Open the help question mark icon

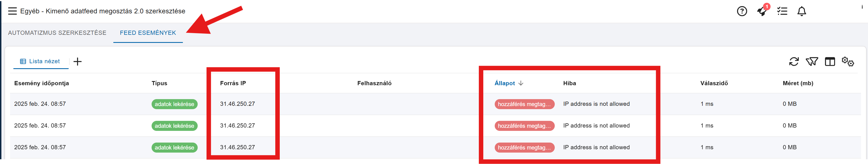click(x=742, y=11)
